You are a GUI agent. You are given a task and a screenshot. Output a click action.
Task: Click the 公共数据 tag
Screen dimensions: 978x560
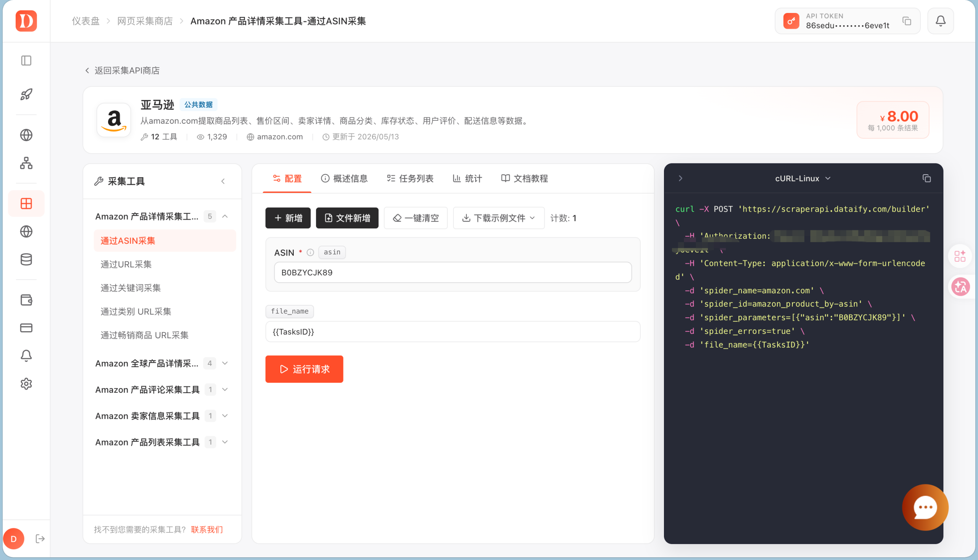click(198, 105)
